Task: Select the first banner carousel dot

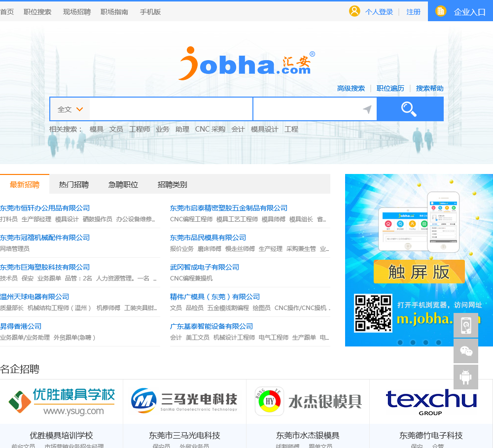Action: tap(400, 343)
